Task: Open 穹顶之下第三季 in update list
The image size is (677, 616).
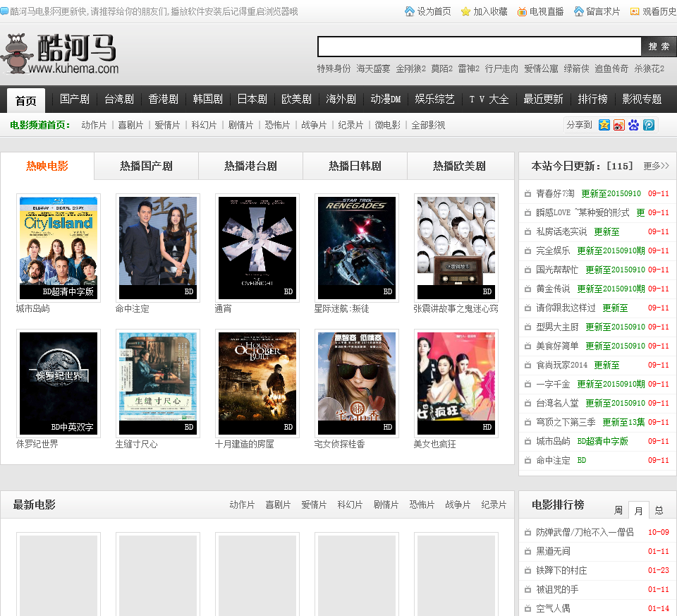Action: [x=566, y=422]
